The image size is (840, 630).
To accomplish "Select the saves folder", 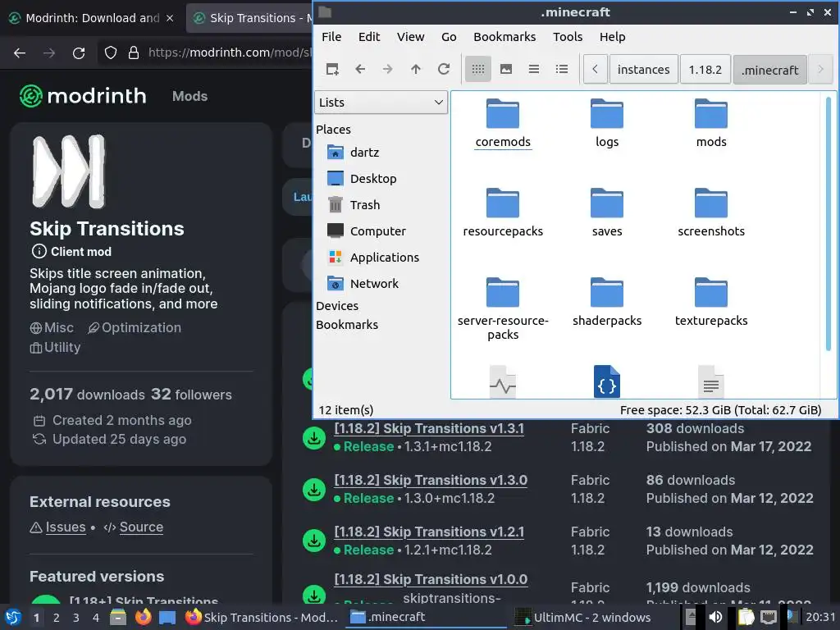I will (606, 212).
